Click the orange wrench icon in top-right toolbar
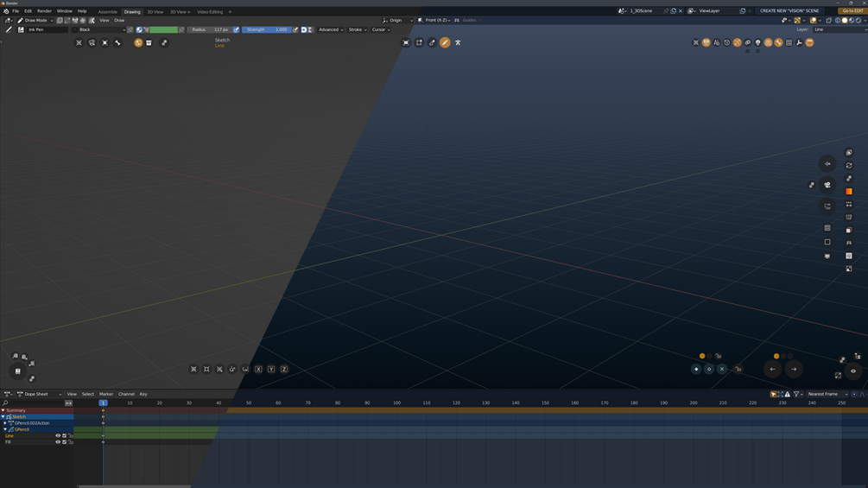This screenshot has height=488, width=868. tap(779, 42)
